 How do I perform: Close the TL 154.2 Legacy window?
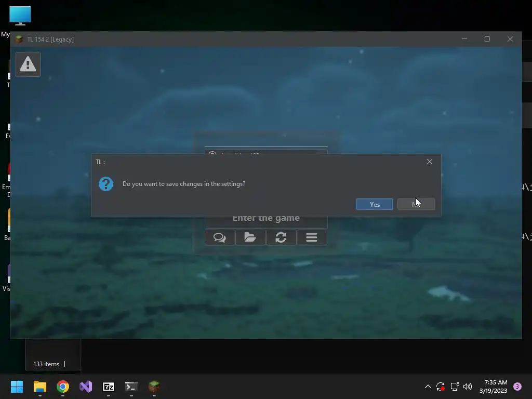click(510, 39)
